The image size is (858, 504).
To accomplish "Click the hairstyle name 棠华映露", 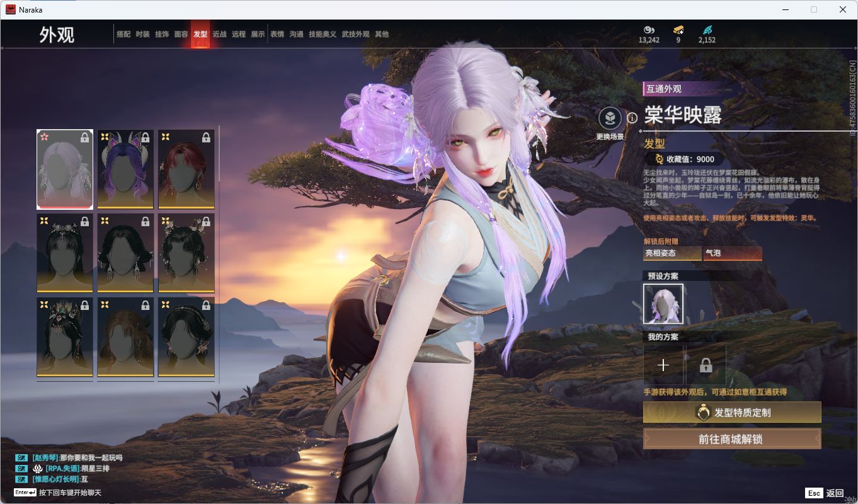I will coord(683,115).
